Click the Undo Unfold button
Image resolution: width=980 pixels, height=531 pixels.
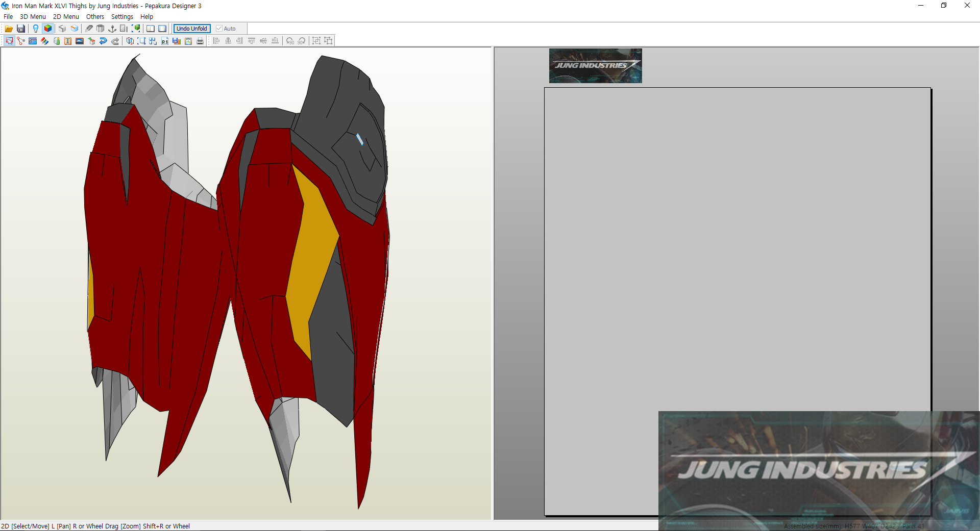click(192, 29)
